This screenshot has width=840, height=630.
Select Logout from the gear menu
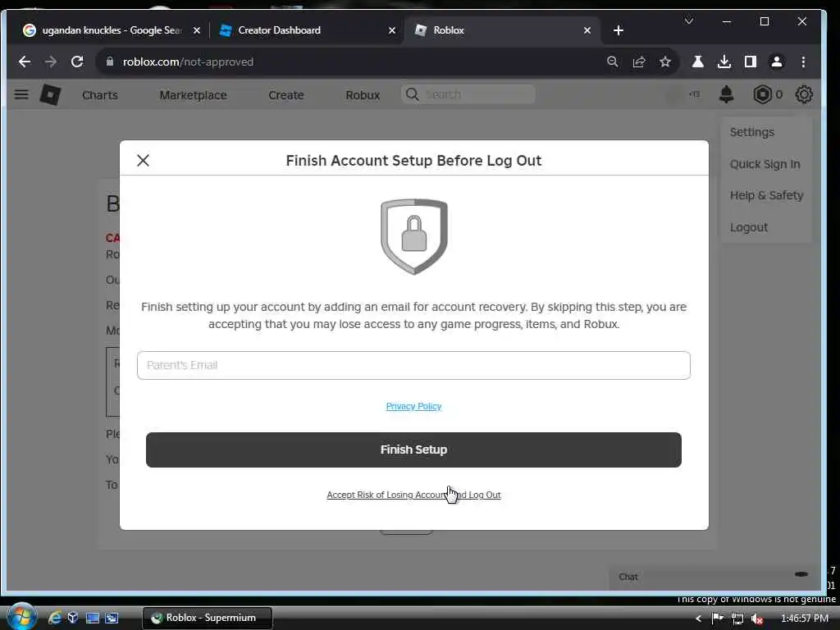(x=749, y=227)
